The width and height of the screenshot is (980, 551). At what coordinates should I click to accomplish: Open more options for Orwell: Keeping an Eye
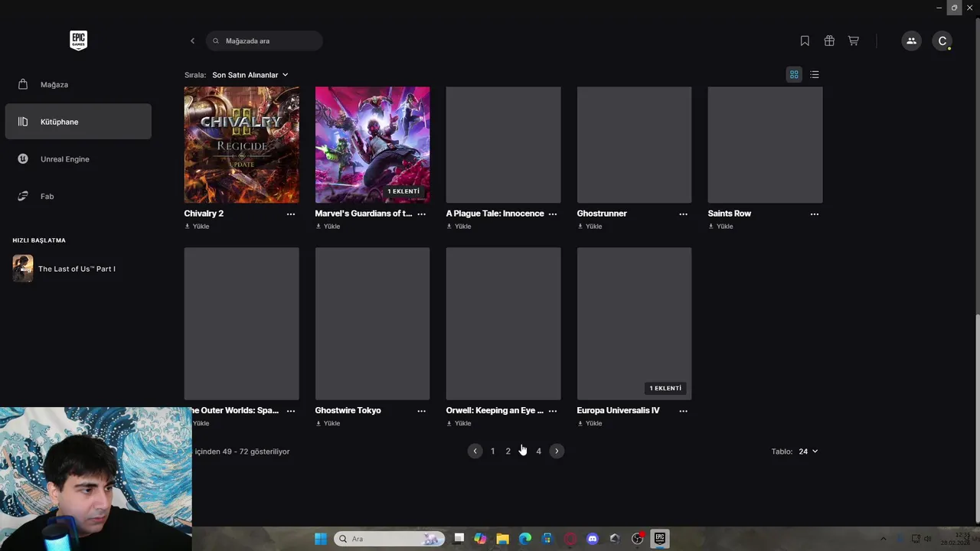[553, 411]
